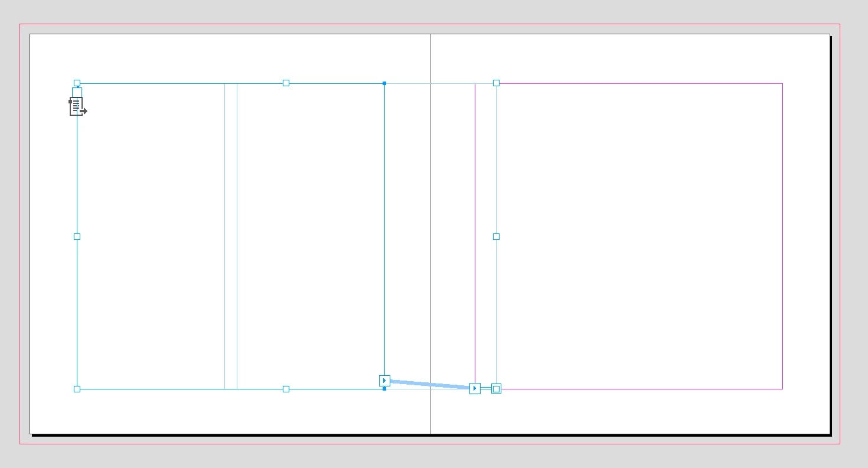Click the out port arrow of the left frame
868x468 pixels.
(x=384, y=381)
